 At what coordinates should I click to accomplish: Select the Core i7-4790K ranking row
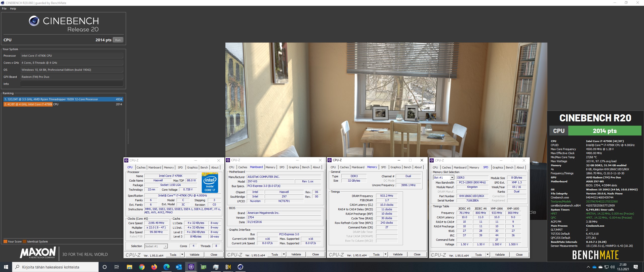63,104
